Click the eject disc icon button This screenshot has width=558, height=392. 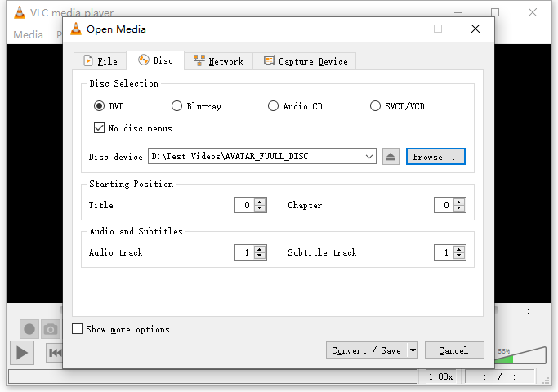click(x=391, y=157)
